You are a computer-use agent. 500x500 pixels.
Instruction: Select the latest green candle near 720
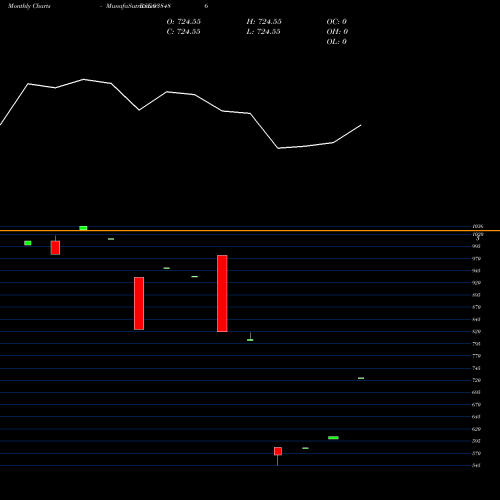pos(361,378)
